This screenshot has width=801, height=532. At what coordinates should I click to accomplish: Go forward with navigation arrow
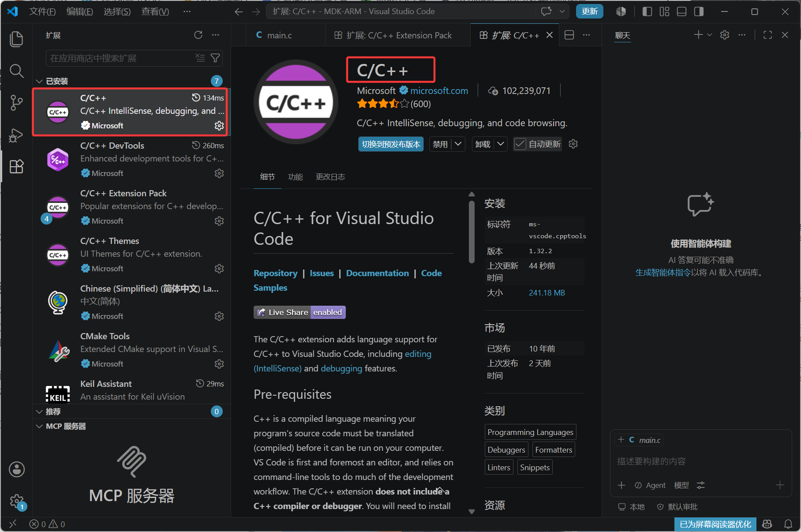click(x=256, y=11)
